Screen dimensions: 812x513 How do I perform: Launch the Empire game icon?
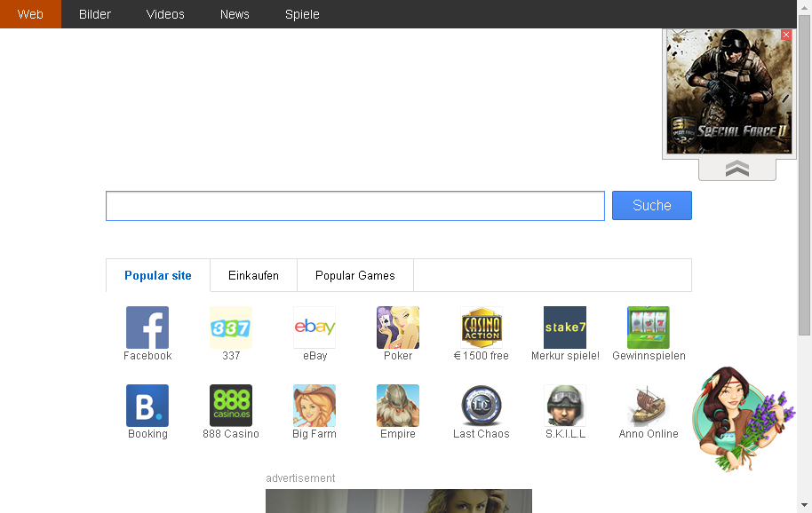click(398, 406)
